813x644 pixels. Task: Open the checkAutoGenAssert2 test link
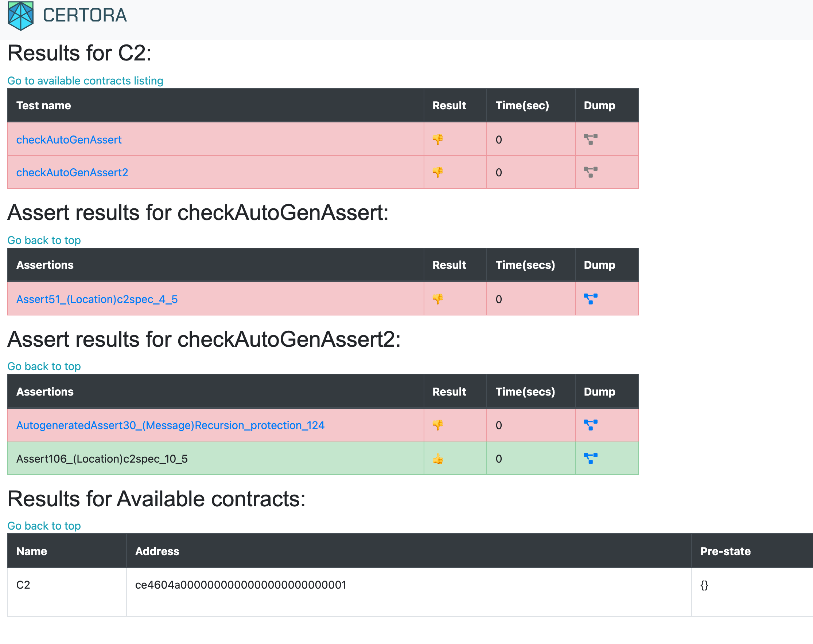72,173
